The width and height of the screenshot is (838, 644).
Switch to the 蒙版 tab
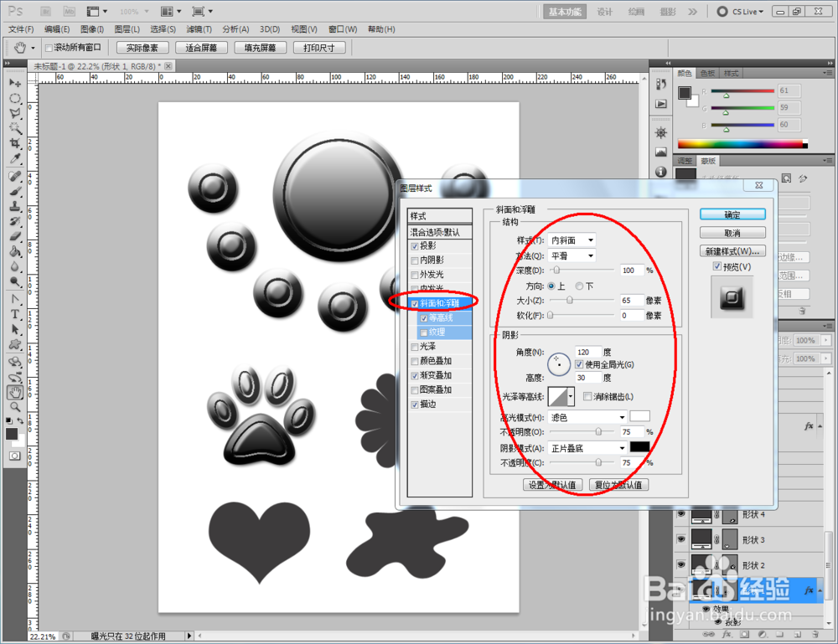pyautogui.click(x=708, y=161)
